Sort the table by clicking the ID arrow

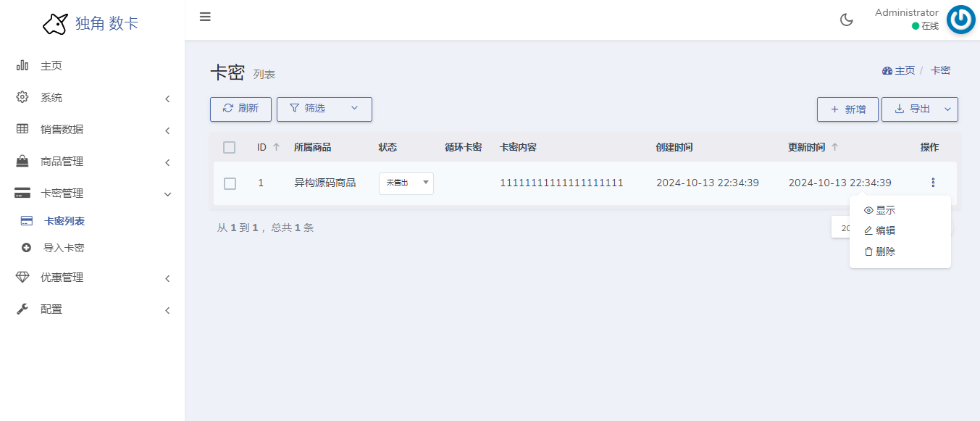click(x=275, y=146)
